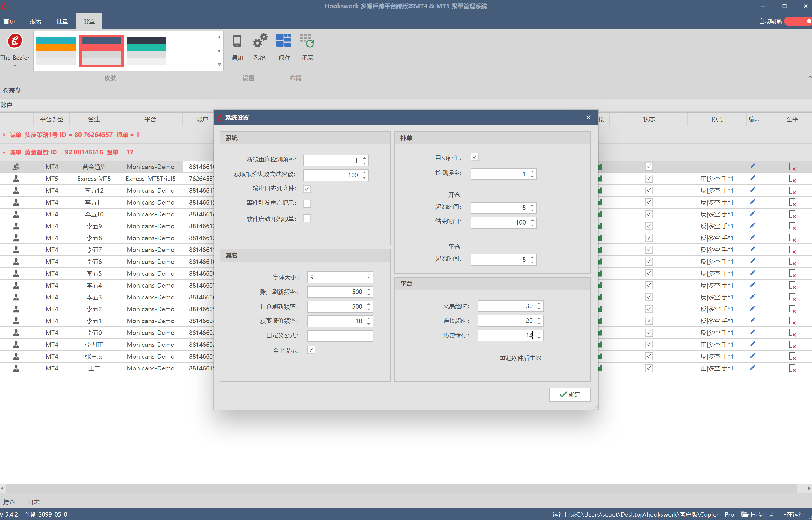
Task: Click the user icon in 李五7 row
Action: [16, 249]
